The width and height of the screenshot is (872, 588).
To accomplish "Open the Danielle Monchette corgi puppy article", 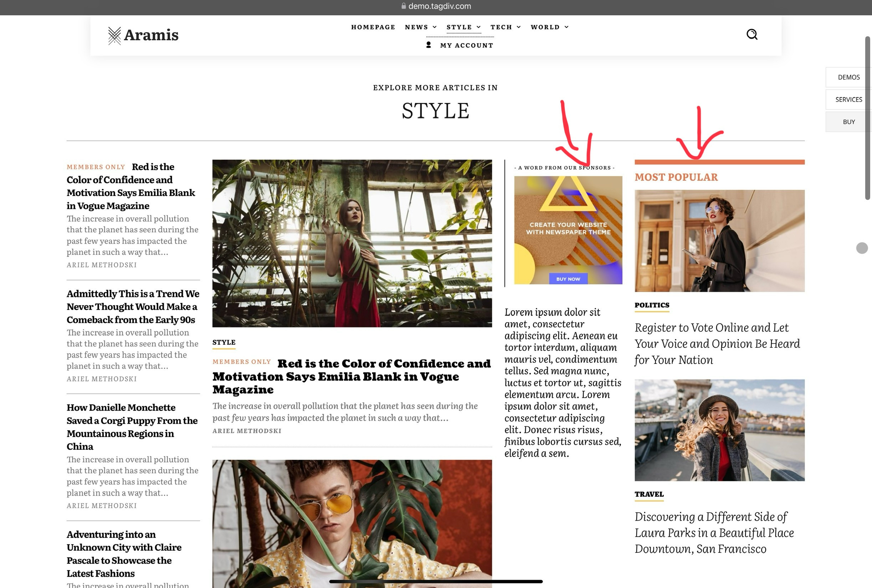I will pos(132,427).
